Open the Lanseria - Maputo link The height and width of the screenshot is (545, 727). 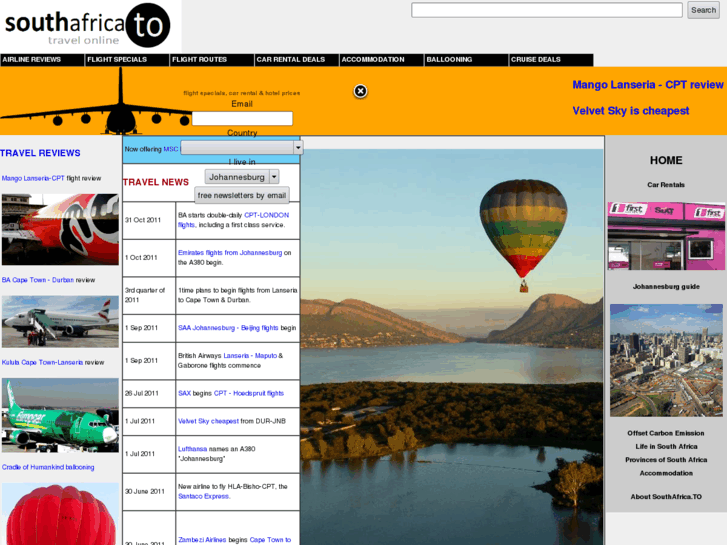click(250, 356)
